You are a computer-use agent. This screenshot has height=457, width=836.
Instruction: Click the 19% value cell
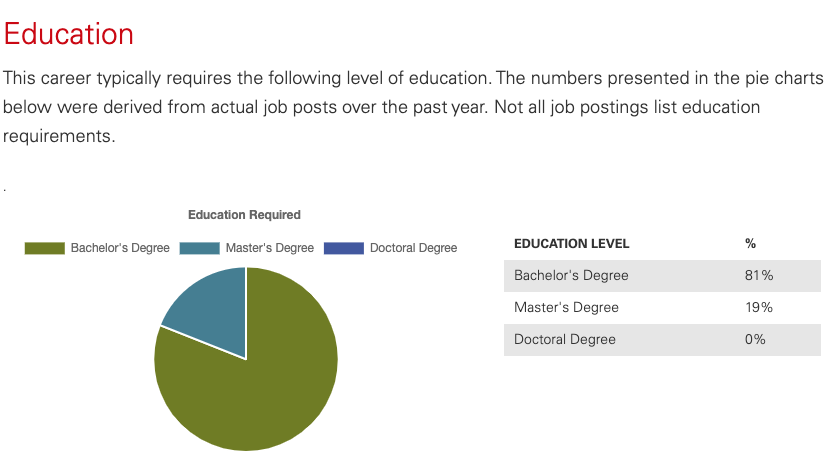tap(759, 308)
